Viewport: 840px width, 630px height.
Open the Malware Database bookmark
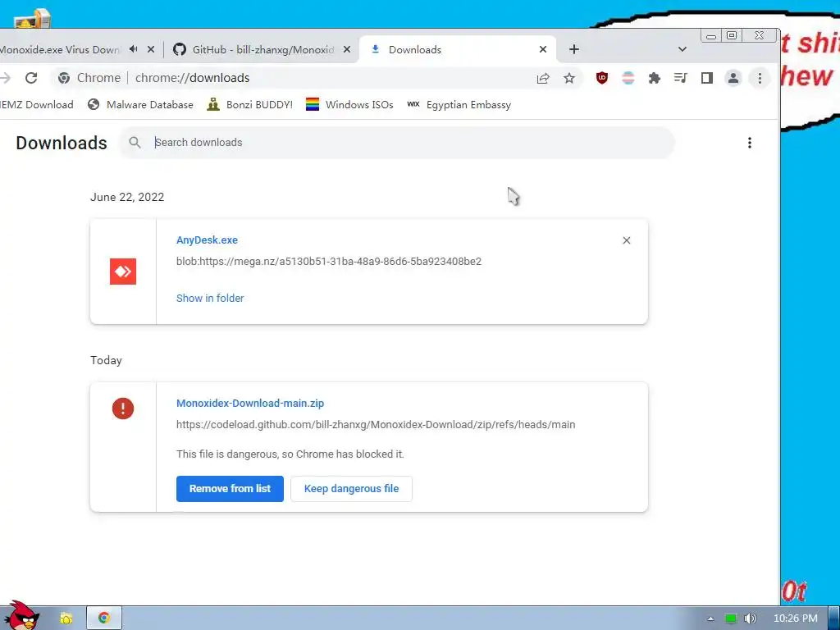tap(141, 104)
